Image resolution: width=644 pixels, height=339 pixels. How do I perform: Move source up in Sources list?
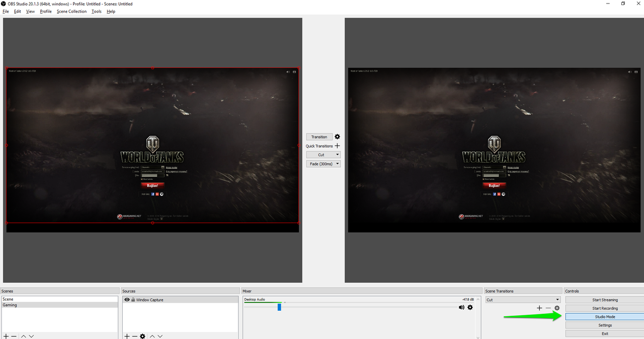[x=152, y=336]
